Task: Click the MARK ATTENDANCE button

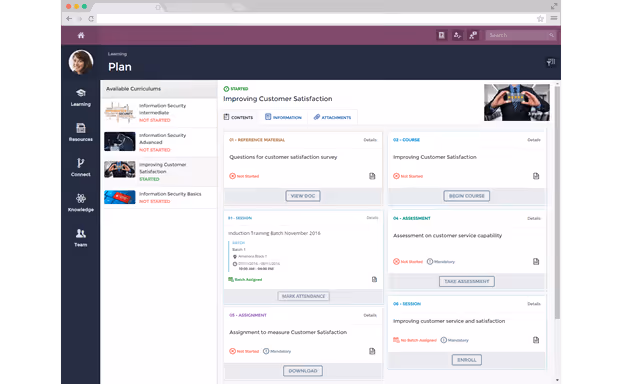Action: click(x=303, y=296)
